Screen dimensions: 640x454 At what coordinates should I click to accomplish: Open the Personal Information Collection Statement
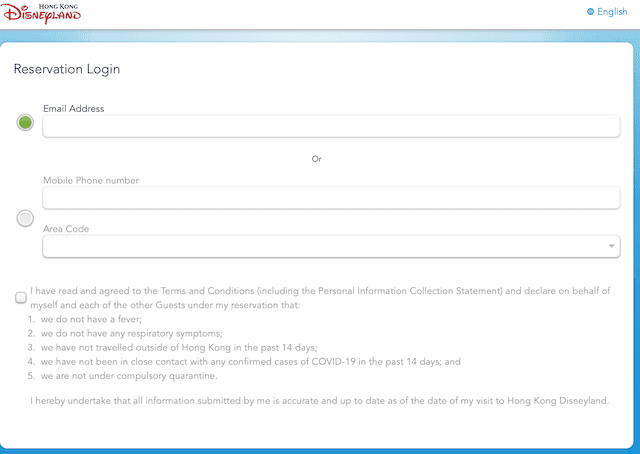[x=410, y=291]
